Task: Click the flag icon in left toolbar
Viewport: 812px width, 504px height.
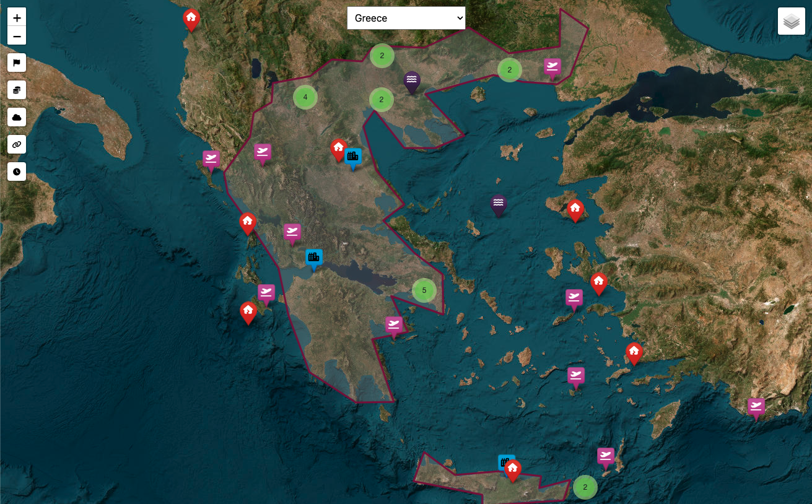Action: point(17,63)
